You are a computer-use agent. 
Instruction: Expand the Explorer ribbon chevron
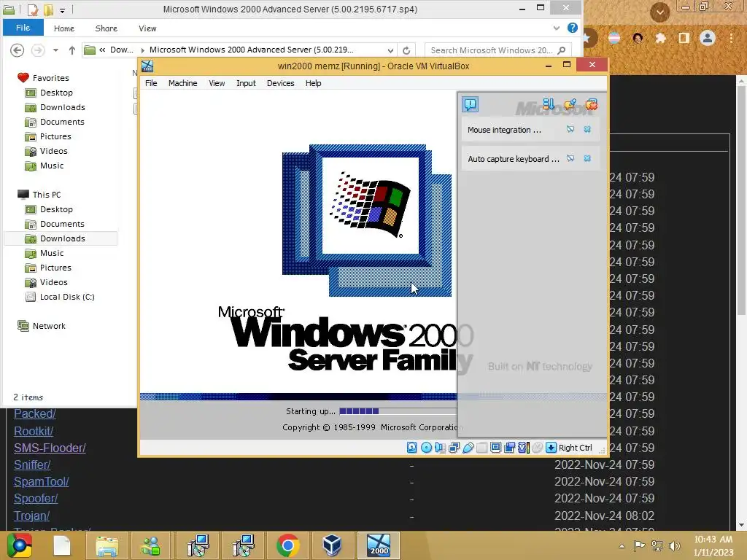[x=556, y=28]
